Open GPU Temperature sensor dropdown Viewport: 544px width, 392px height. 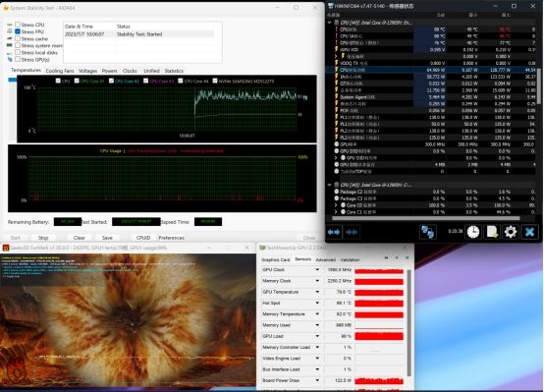click(x=317, y=292)
